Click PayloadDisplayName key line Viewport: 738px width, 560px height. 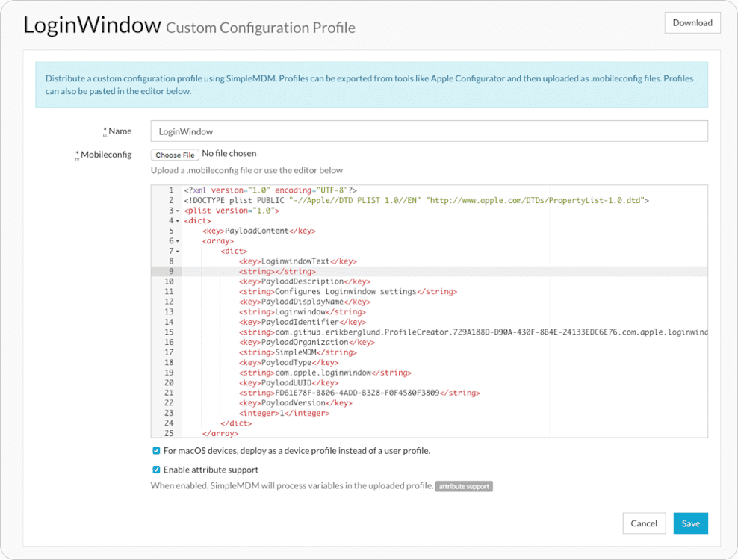pyautogui.click(x=305, y=302)
